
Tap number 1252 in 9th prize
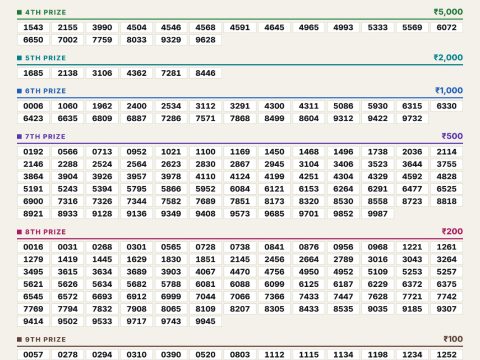coord(447,355)
